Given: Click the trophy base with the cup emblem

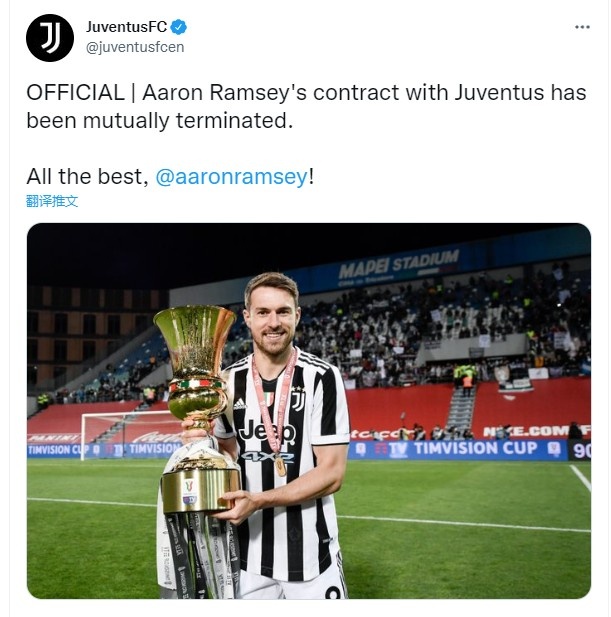Looking at the screenshot, I should pos(201,490).
